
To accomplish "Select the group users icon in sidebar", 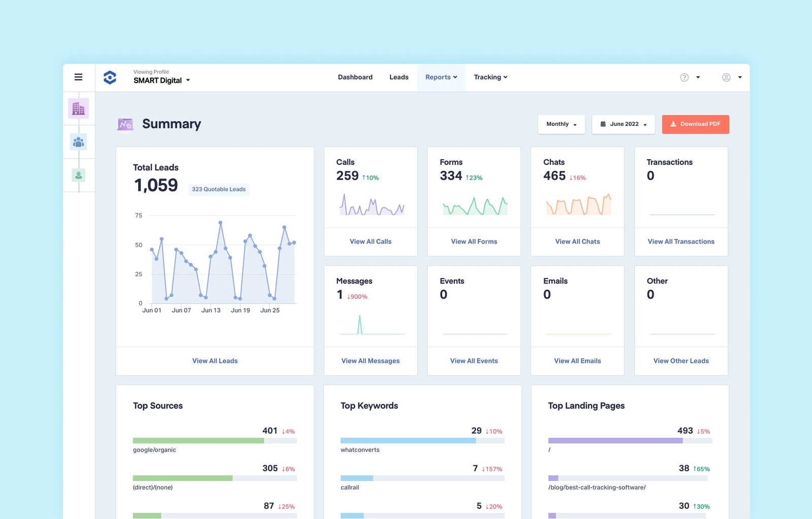I will pos(79,142).
